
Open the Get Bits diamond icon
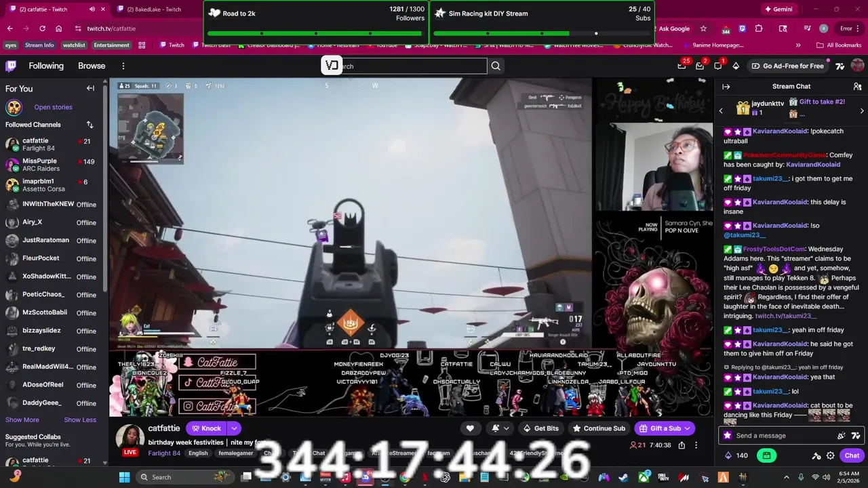pyautogui.click(x=737, y=66)
